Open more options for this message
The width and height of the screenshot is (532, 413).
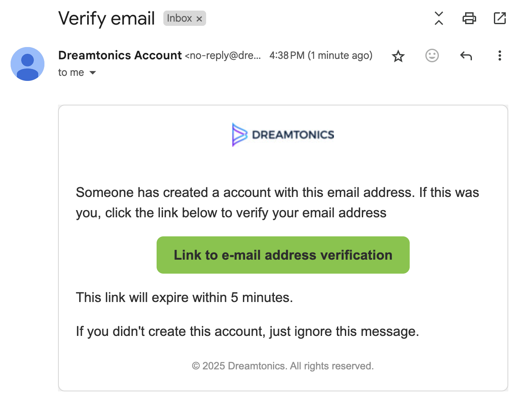point(500,55)
